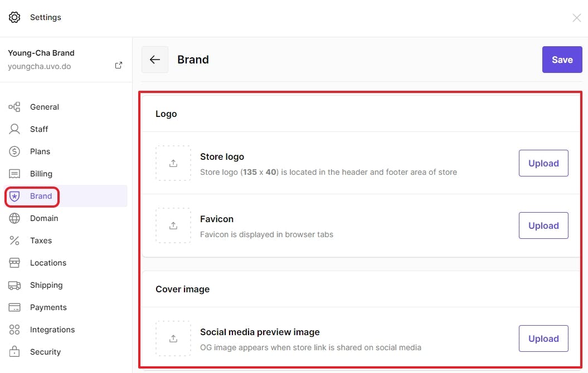Click the store logo image placeholder
Viewport: 588px width, 373px height.
[173, 163]
